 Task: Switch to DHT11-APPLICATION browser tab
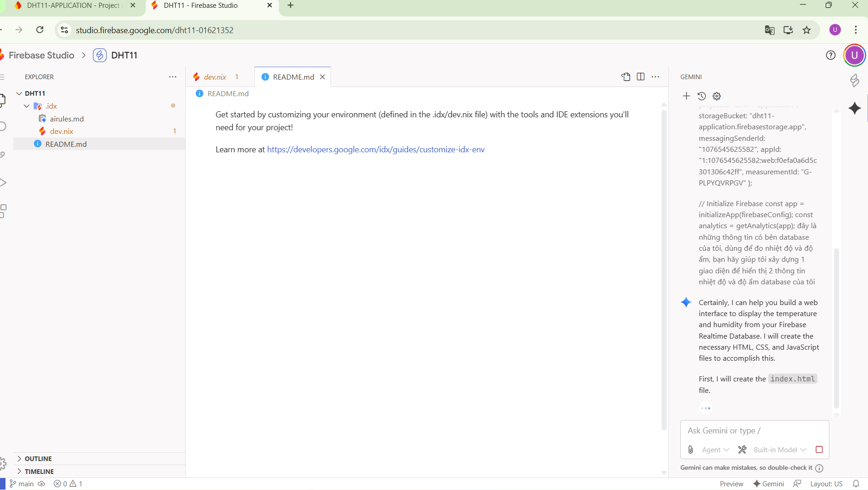coord(74,6)
